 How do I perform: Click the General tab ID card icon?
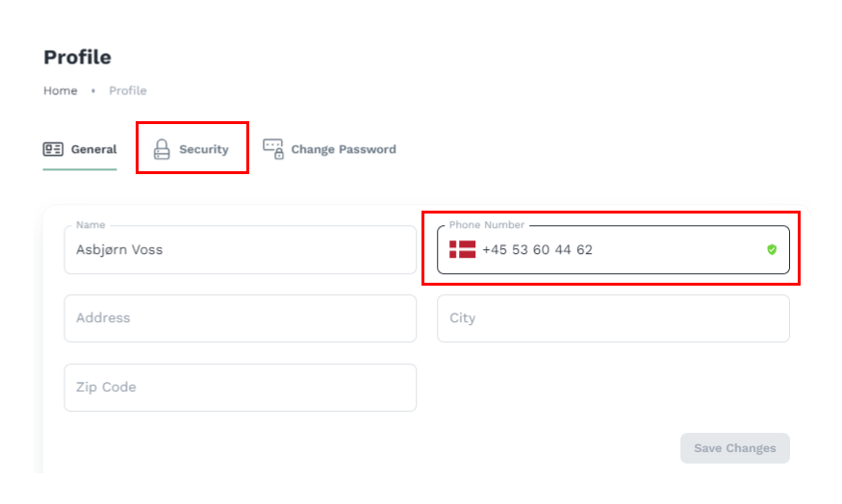53,149
